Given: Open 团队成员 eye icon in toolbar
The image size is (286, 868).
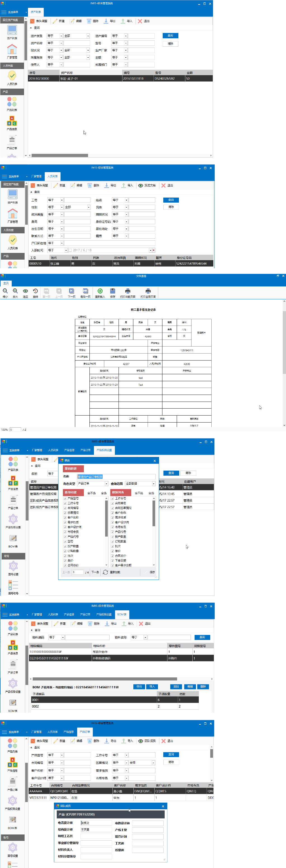Looking at the screenshot, I should coord(141,741).
